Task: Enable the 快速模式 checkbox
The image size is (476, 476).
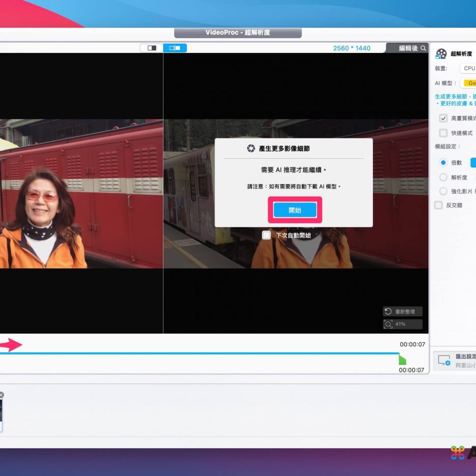Action: tap(443, 133)
